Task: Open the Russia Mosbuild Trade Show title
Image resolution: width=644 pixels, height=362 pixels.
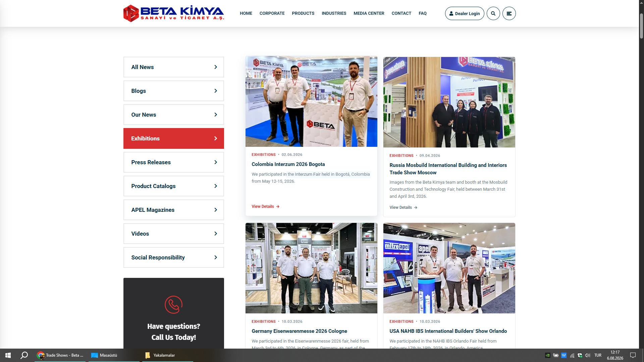Action: 448,169
